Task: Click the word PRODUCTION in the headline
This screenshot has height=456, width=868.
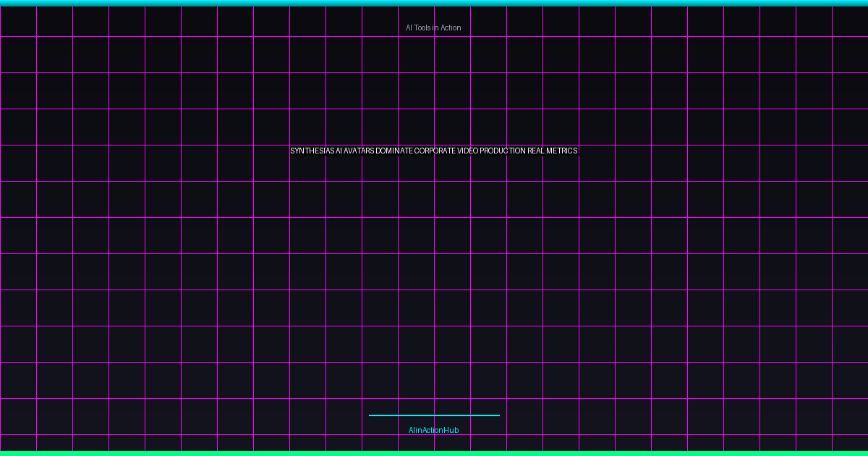Action: tap(503, 151)
